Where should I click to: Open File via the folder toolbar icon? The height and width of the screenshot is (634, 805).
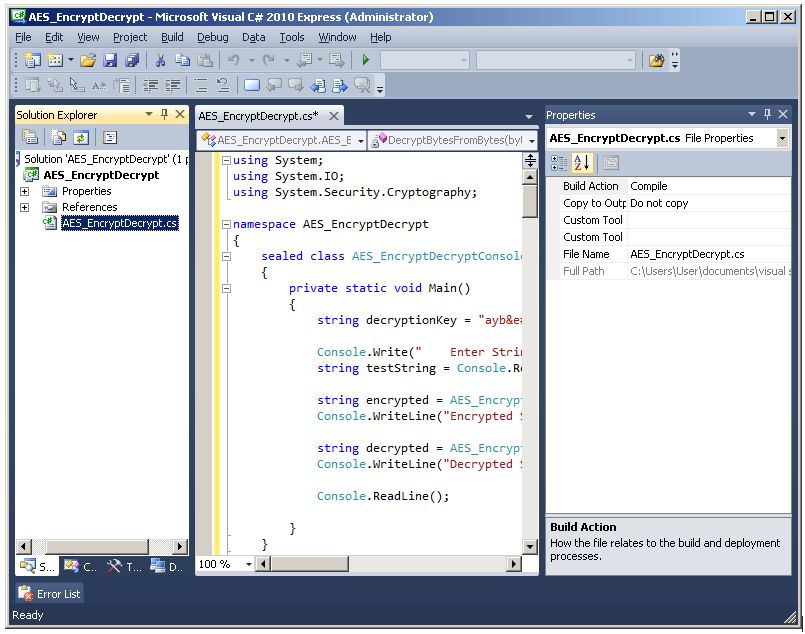(89, 61)
